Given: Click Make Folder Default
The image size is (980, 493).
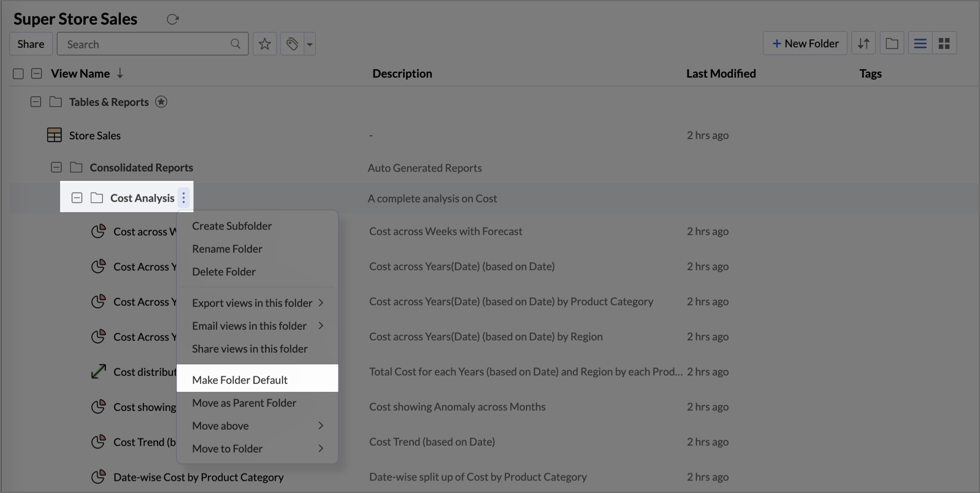Looking at the screenshot, I should coord(257,380).
